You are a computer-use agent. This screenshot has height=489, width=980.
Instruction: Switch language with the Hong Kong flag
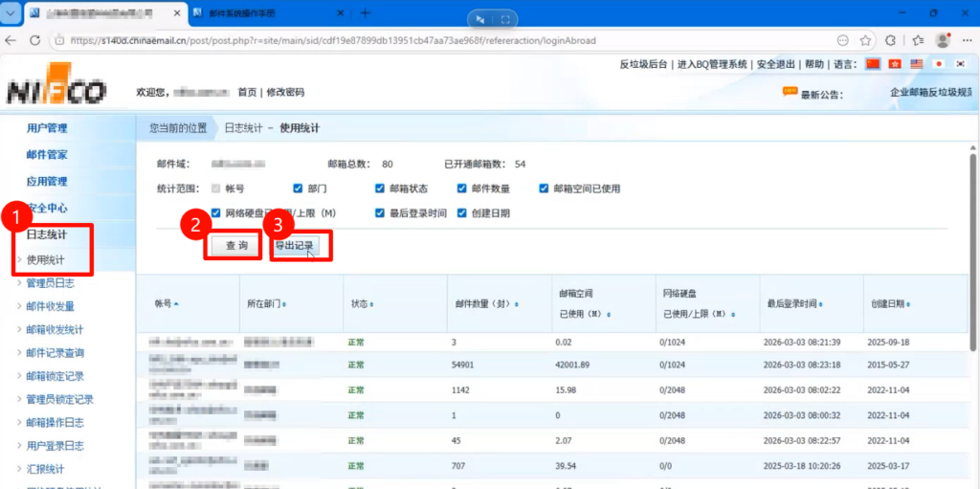(895, 64)
